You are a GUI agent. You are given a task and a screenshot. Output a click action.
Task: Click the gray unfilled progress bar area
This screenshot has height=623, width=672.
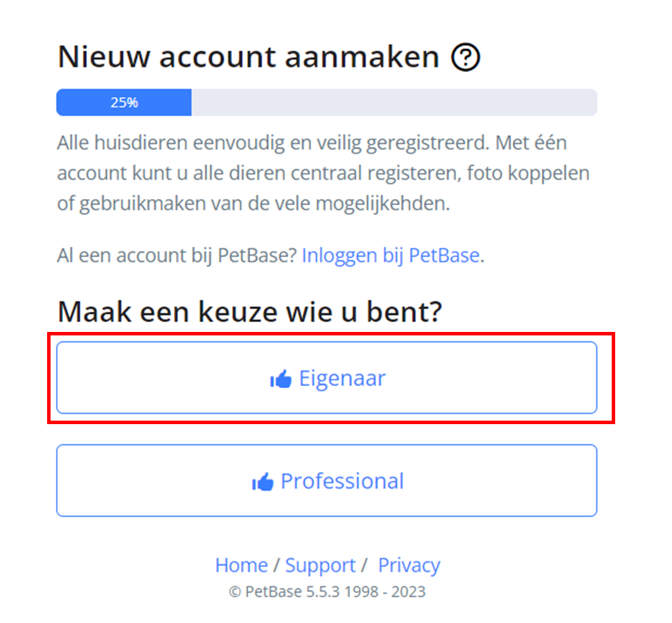coord(394,103)
